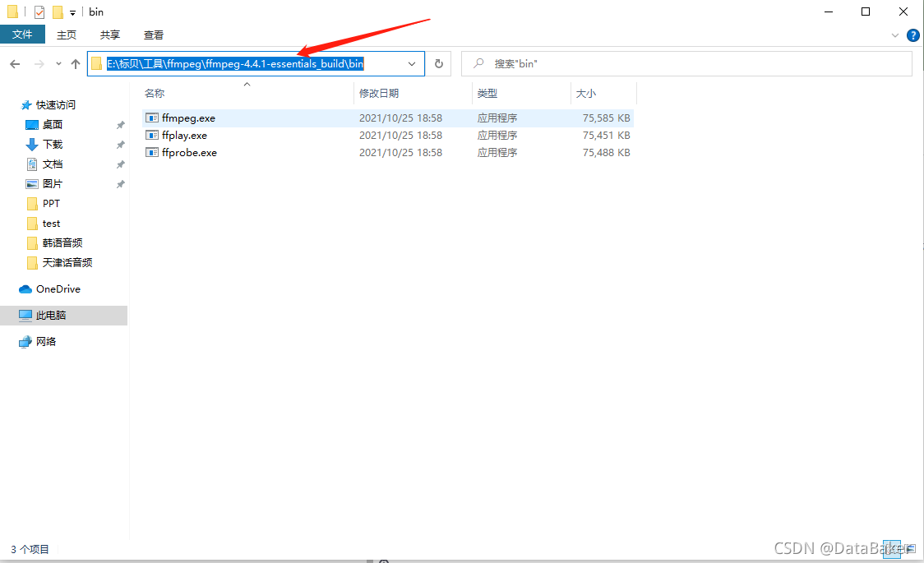924x563 pixels.
Task: Open 快速访问 in the navigation pane
Action: [55, 105]
